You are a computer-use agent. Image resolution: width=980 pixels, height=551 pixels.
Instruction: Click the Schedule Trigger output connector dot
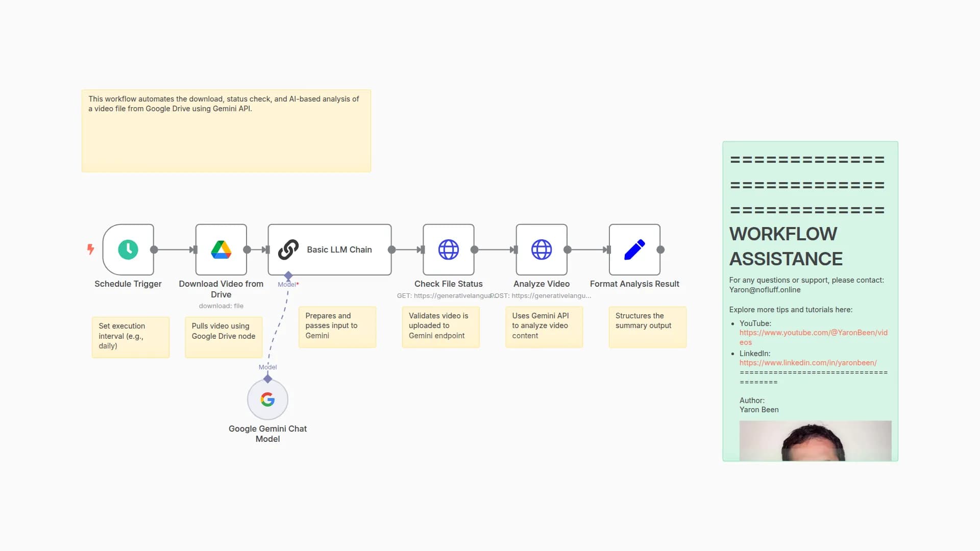(x=154, y=249)
